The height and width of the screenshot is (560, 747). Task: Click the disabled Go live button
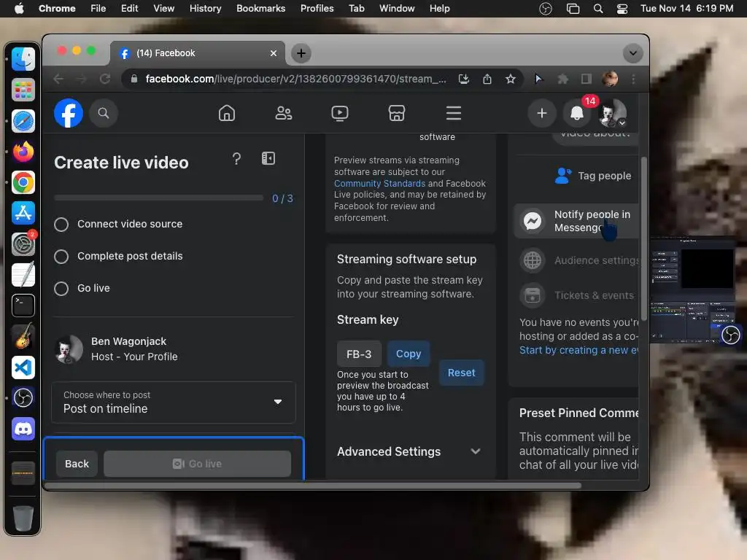point(197,464)
